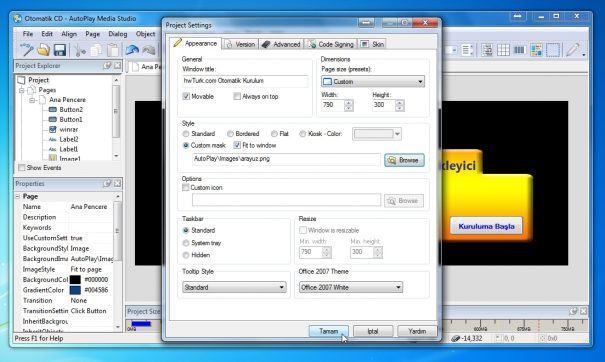Open the Tooltip Style dropdown
Screen dimensions: 605x362
[x=234, y=287]
